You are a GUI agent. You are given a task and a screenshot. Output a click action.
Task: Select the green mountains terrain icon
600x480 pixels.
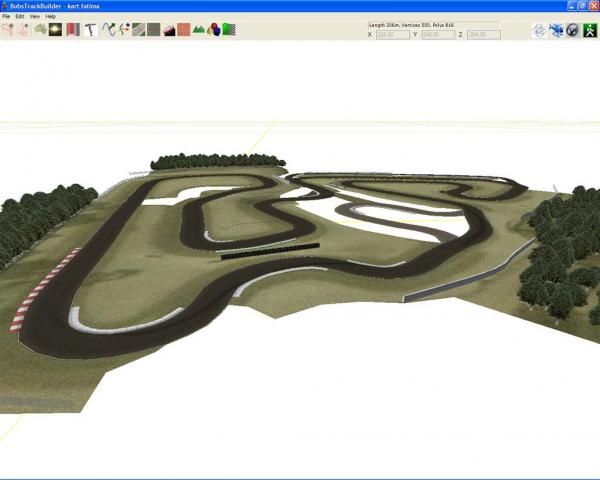pyautogui.click(x=199, y=29)
